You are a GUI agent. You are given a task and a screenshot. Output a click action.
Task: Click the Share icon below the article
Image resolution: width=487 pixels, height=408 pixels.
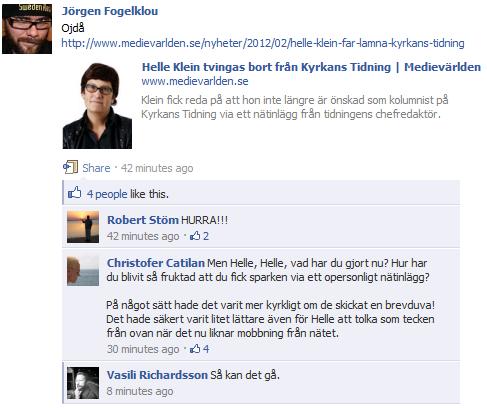70,167
